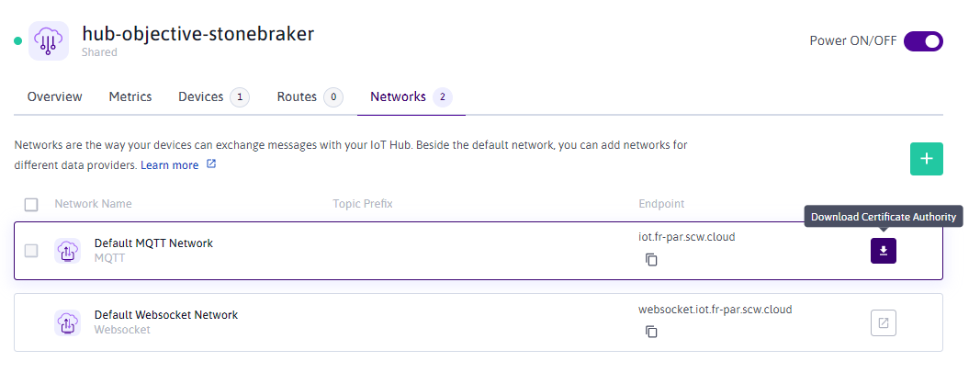The width and height of the screenshot is (980, 384).
Task: Copy the websocket.iot.fr-par.scw.cloud endpoint
Action: (x=651, y=332)
